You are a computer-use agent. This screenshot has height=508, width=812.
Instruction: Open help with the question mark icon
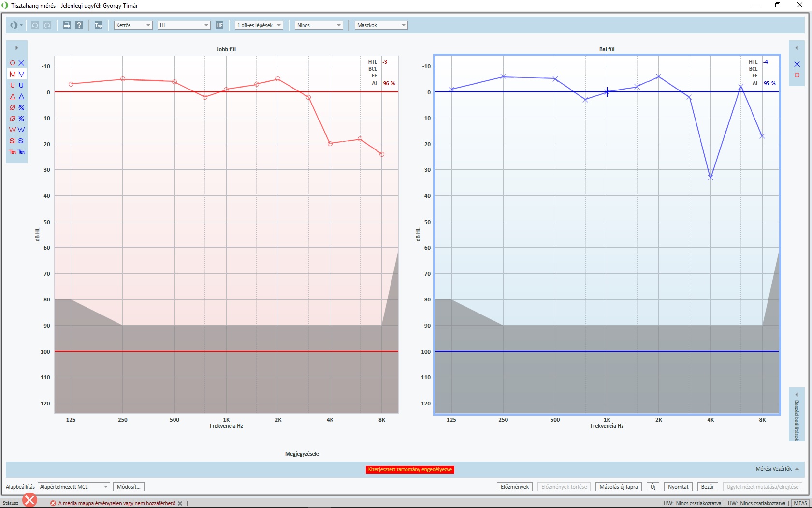tap(79, 25)
